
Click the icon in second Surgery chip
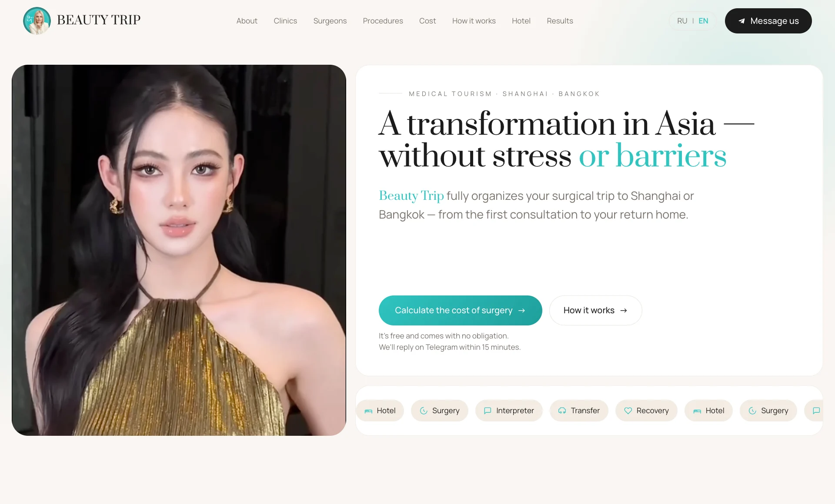(x=752, y=411)
